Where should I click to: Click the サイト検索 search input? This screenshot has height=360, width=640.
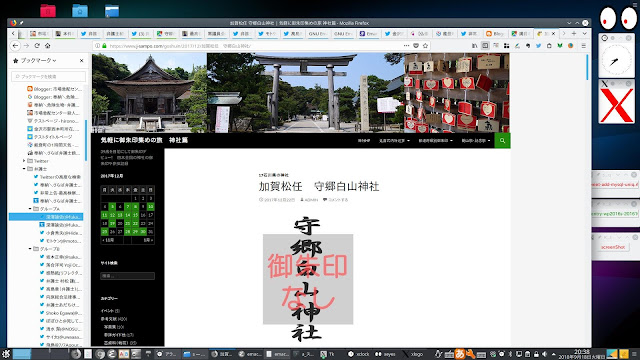[127, 276]
